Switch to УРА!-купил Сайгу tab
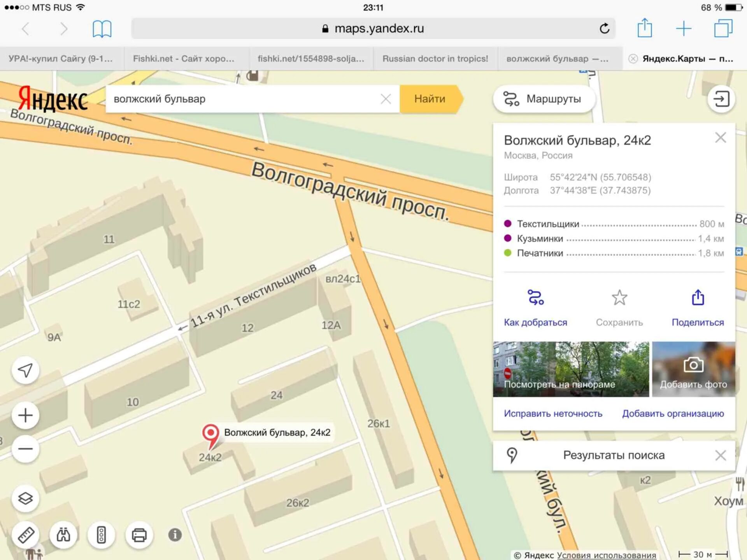747x560 pixels. pos(62,59)
